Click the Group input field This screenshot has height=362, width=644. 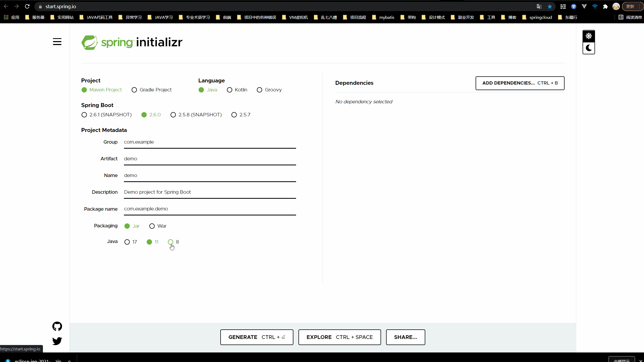coord(210,142)
